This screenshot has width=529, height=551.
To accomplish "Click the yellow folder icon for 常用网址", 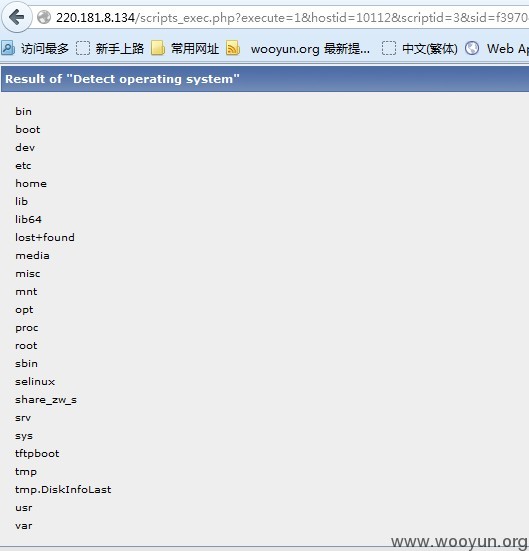I will tap(158, 48).
